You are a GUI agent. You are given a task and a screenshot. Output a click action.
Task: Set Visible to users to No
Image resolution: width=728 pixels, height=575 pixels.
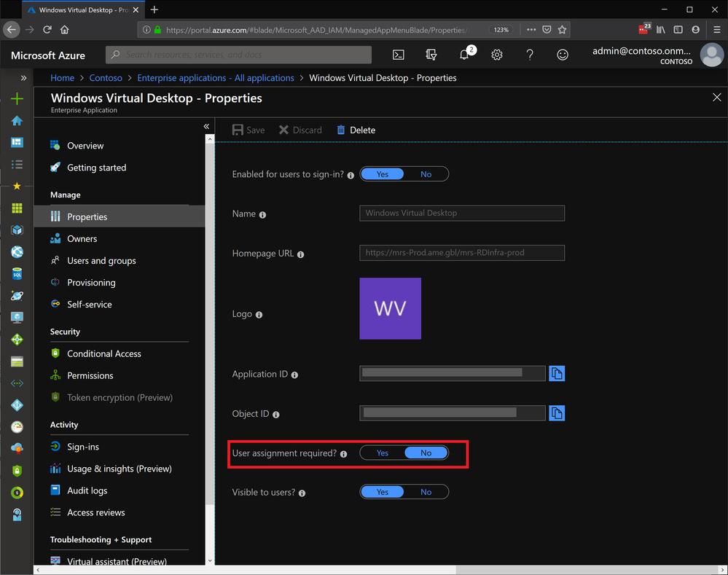[x=426, y=492]
